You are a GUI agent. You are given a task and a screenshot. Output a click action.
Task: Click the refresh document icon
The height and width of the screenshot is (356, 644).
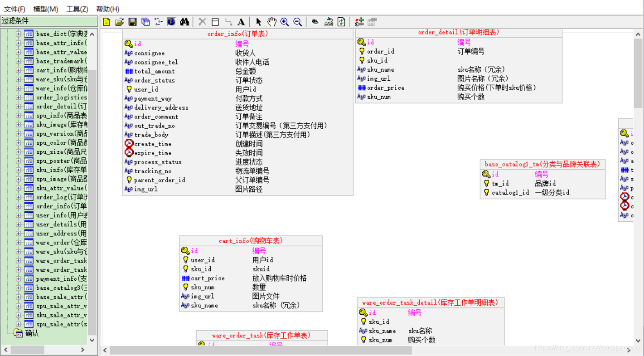pos(341,22)
